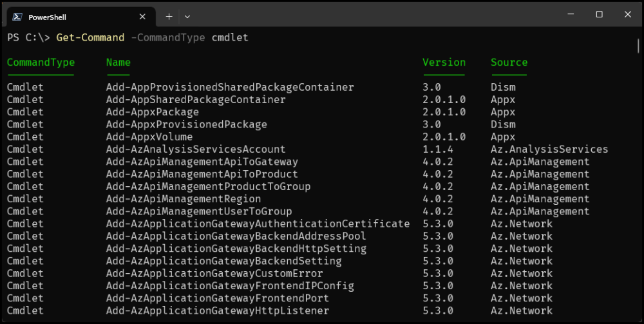Close the PowerShell tab

pyautogui.click(x=142, y=17)
